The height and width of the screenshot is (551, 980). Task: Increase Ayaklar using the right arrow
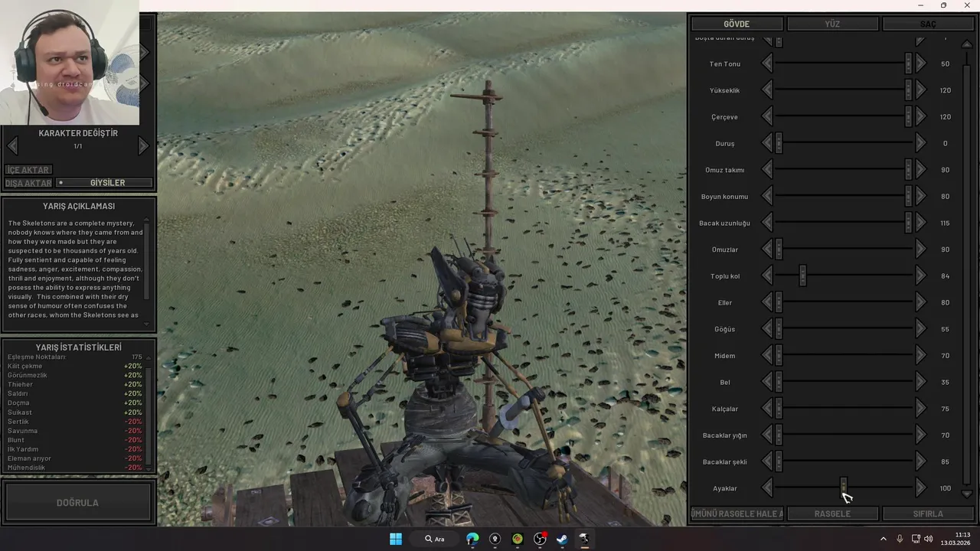click(921, 488)
